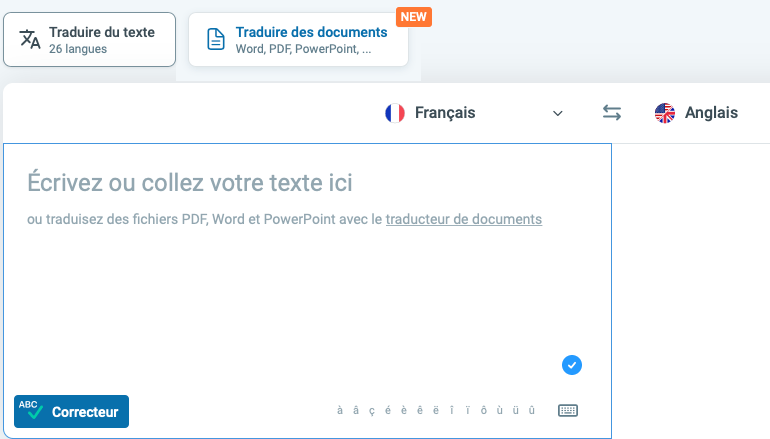Click the document file icon
770x439 pixels.
point(216,39)
